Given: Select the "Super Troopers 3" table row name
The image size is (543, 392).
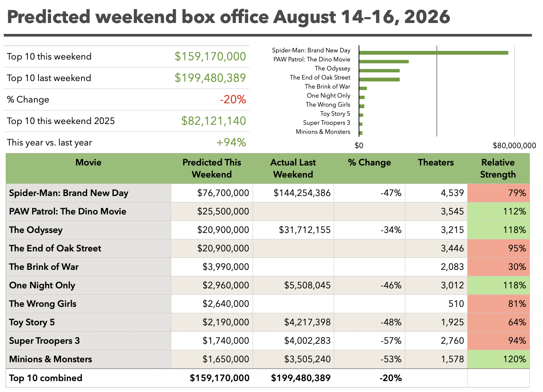Looking at the screenshot, I should [x=44, y=341].
